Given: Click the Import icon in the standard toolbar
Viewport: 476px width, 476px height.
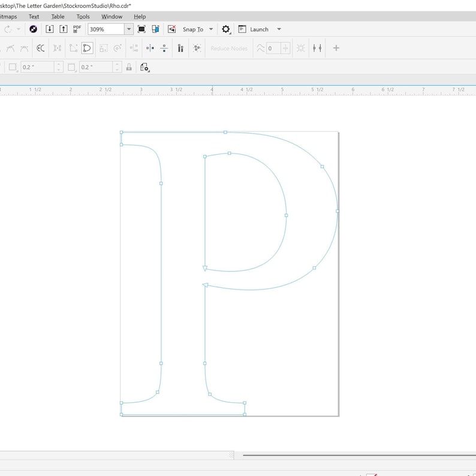Looking at the screenshot, I should click(x=50, y=29).
